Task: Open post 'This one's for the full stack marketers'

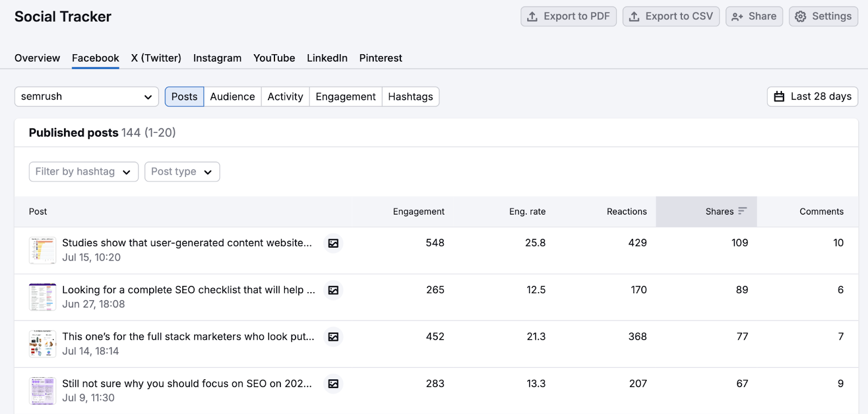Action: click(x=188, y=337)
